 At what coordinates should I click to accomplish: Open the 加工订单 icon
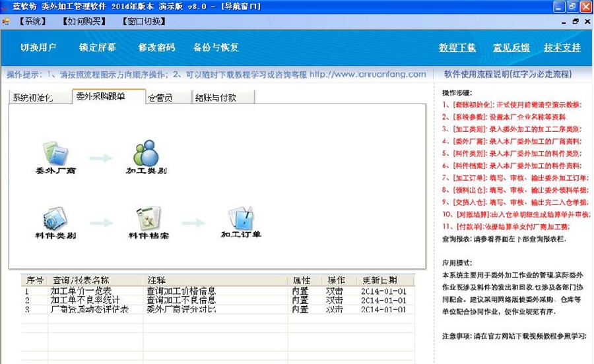pos(241,222)
